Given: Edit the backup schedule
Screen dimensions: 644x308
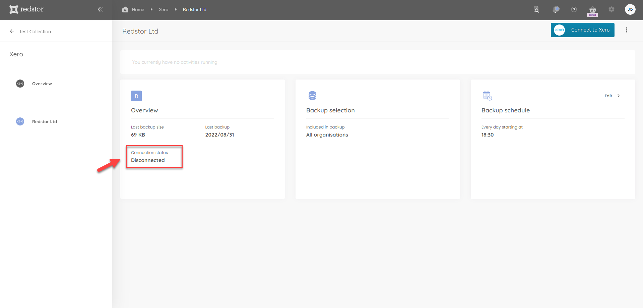Looking at the screenshot, I should click(x=608, y=96).
